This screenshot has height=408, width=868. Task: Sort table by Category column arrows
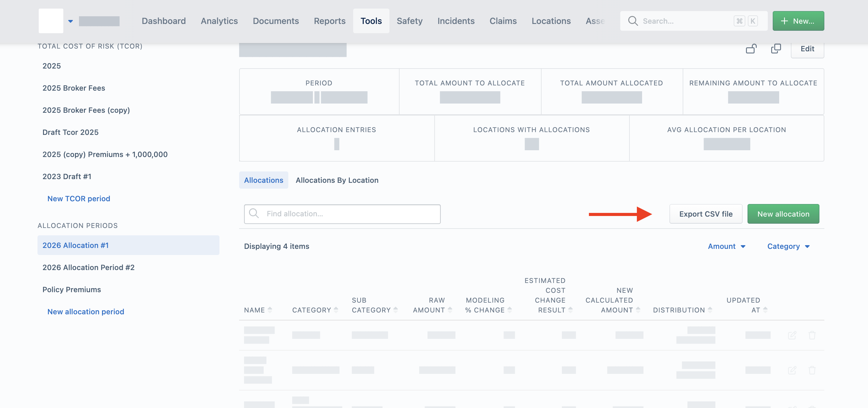(336, 310)
